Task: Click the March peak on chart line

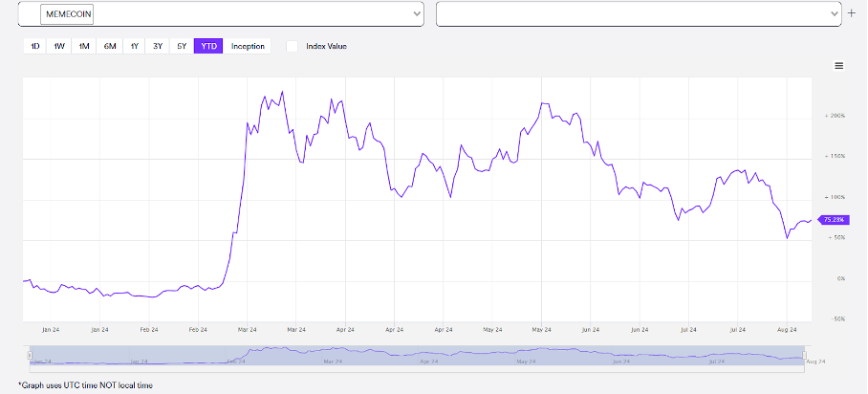Action: click(281, 93)
